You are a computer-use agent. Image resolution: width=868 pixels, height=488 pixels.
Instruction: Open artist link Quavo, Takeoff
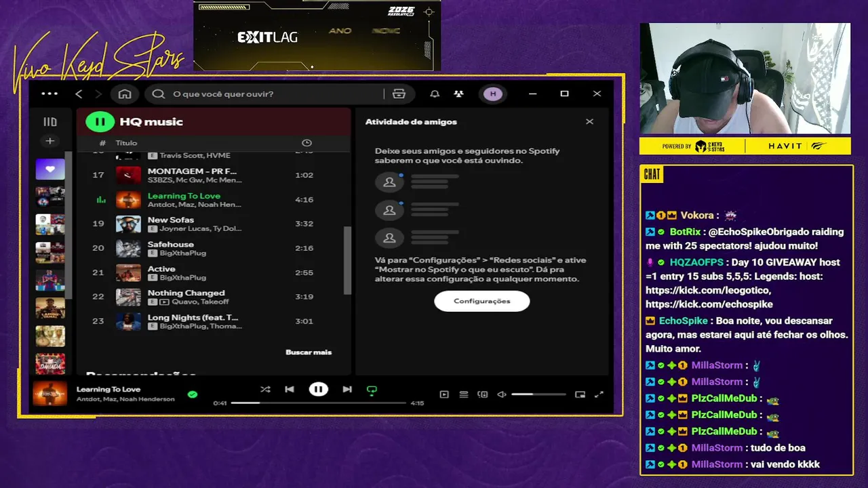pos(201,302)
